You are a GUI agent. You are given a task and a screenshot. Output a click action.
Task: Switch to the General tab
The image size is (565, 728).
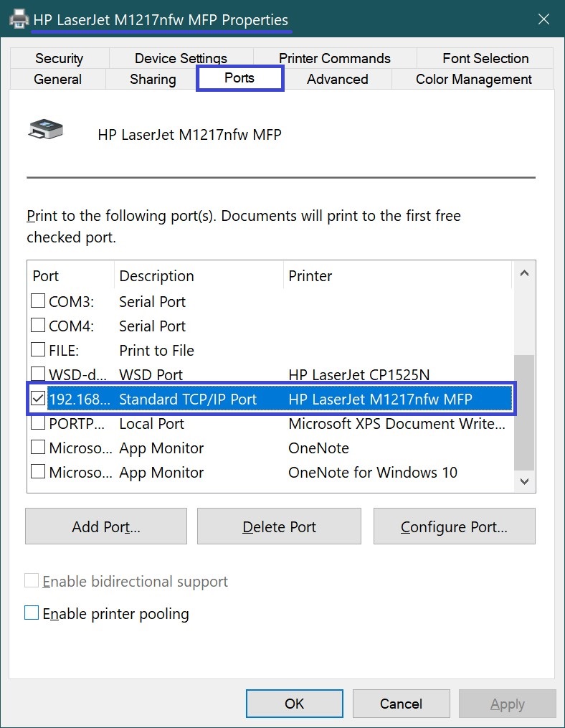57,79
